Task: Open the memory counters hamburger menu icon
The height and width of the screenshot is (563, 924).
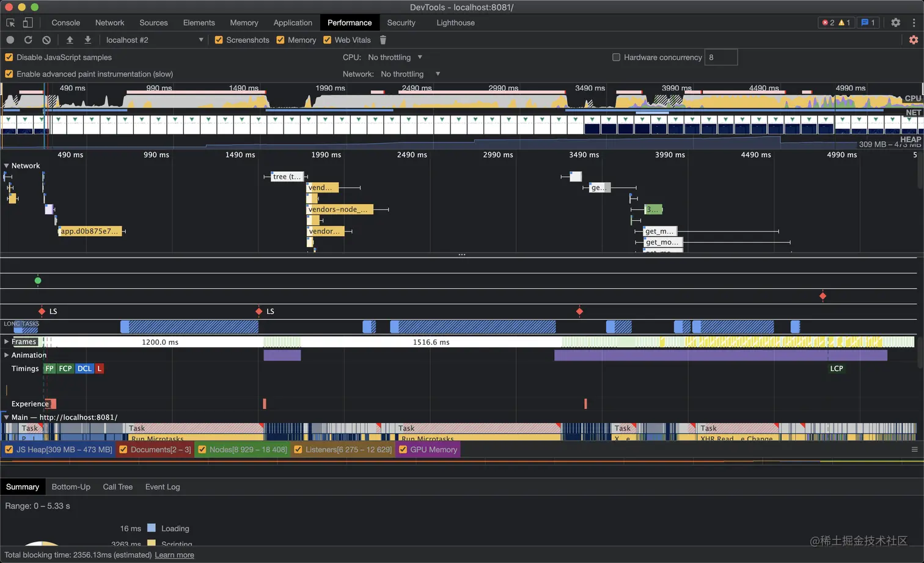Action: point(915,449)
